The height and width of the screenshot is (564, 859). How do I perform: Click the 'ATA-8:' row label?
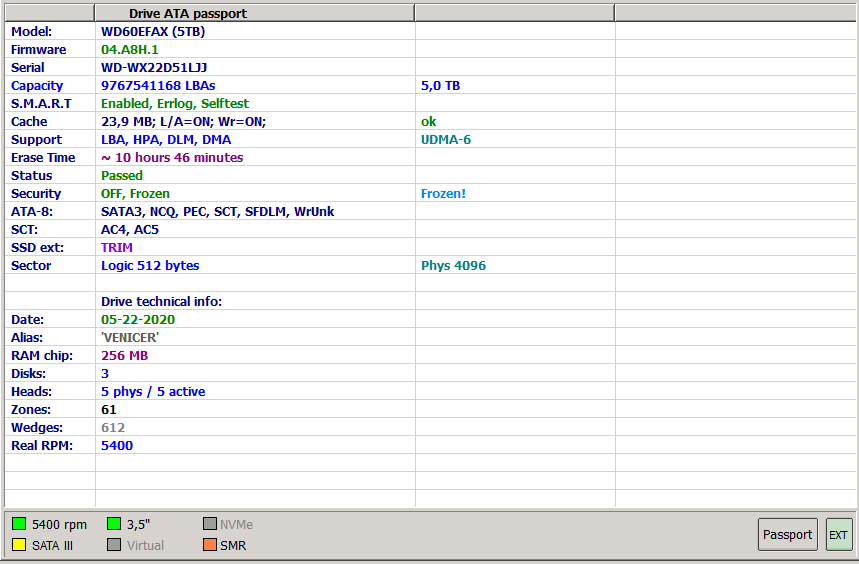[32, 212]
